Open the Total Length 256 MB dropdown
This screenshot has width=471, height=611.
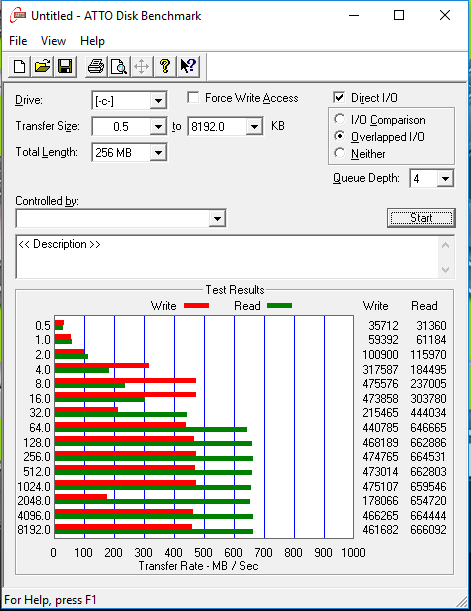tap(158, 152)
